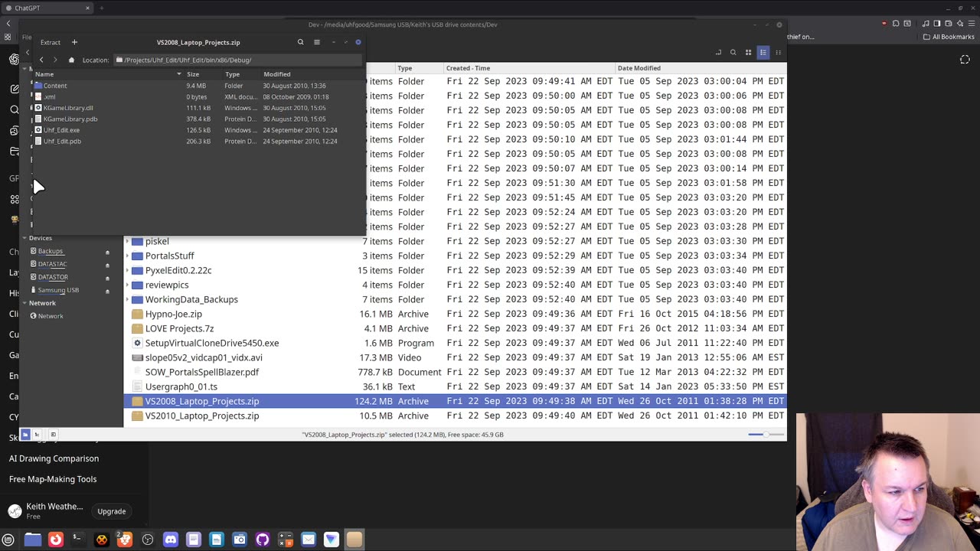Open the AI Drawing Comparison chat
980x551 pixels.
click(x=54, y=458)
